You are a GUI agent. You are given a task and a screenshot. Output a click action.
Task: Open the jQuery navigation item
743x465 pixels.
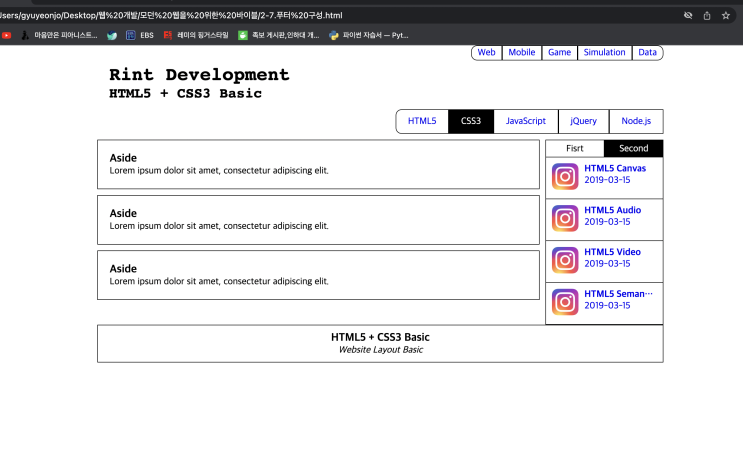point(583,121)
